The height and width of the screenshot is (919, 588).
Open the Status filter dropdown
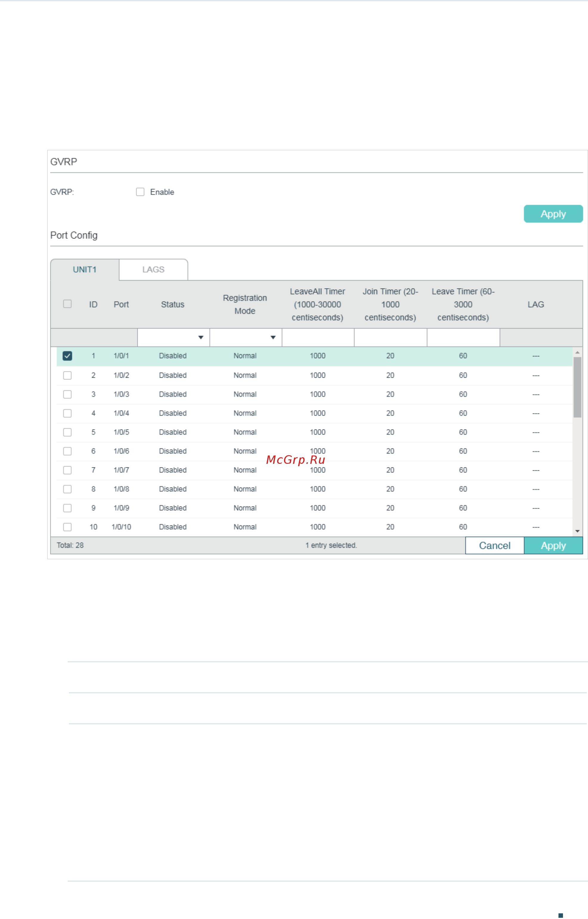click(173, 337)
